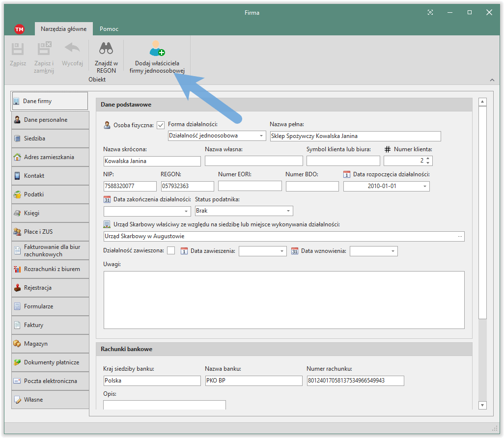Open Data rozpoczęcia działalności calendar icon
Screen dimensions: 504x438
point(347,174)
